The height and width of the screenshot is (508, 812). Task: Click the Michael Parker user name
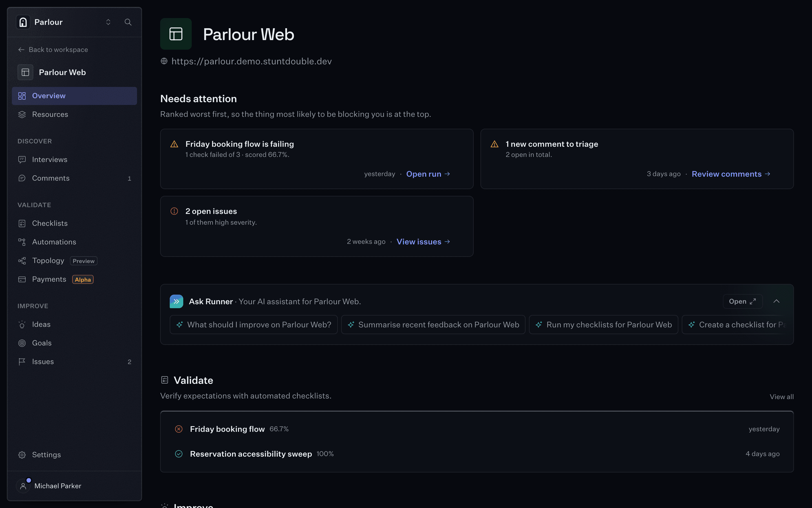pyautogui.click(x=58, y=486)
